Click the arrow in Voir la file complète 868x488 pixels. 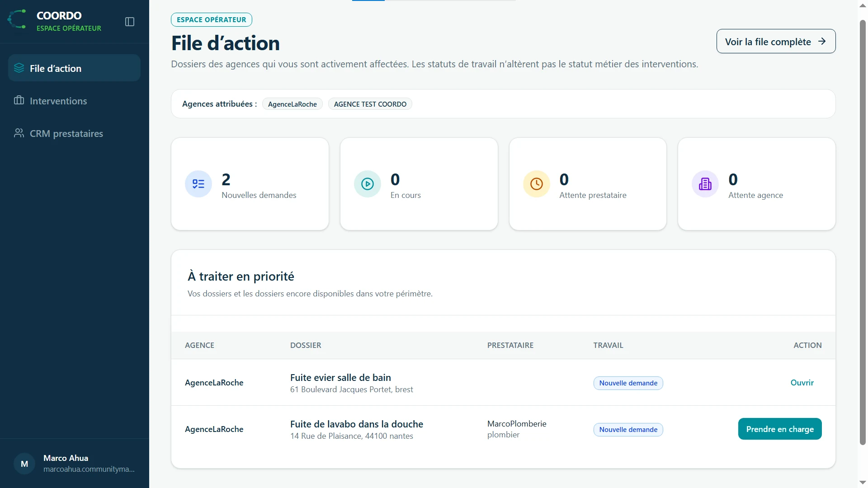pyautogui.click(x=822, y=41)
